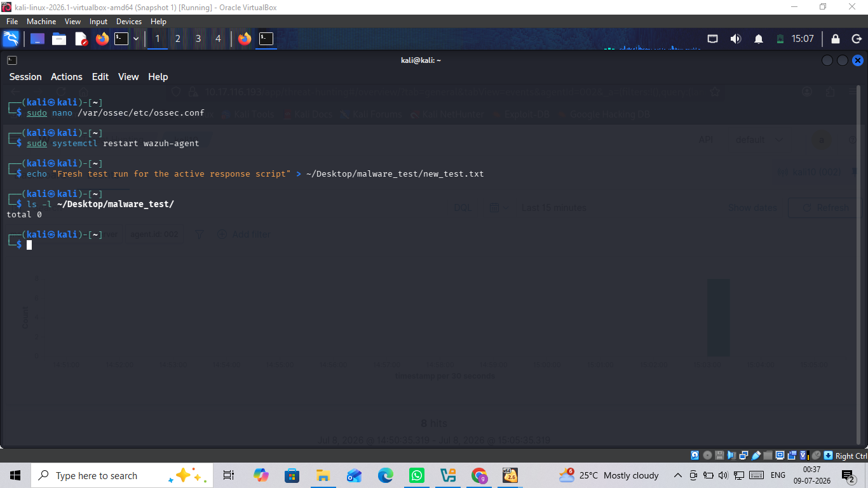Screen dimensions: 868x488
Task: Click the lock screen padlock icon
Action: pos(836,39)
